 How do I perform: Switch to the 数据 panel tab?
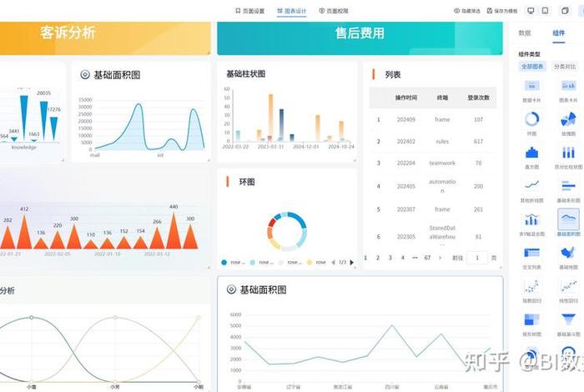pos(525,33)
